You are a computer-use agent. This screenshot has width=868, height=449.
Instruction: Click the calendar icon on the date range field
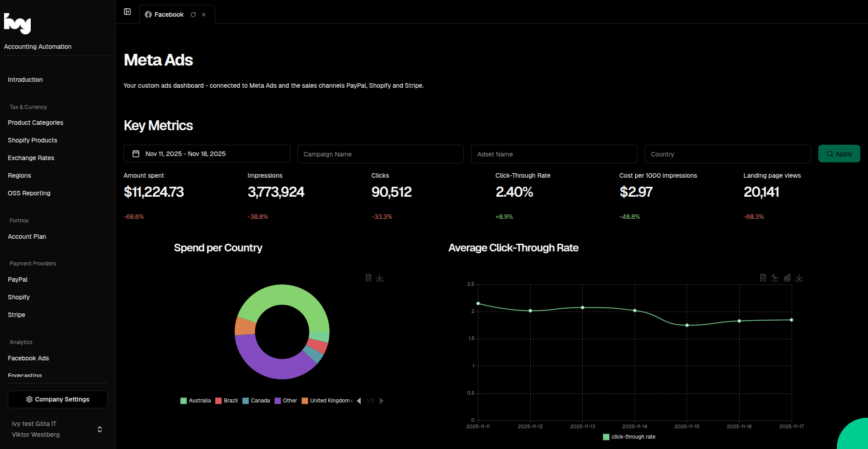[136, 153]
